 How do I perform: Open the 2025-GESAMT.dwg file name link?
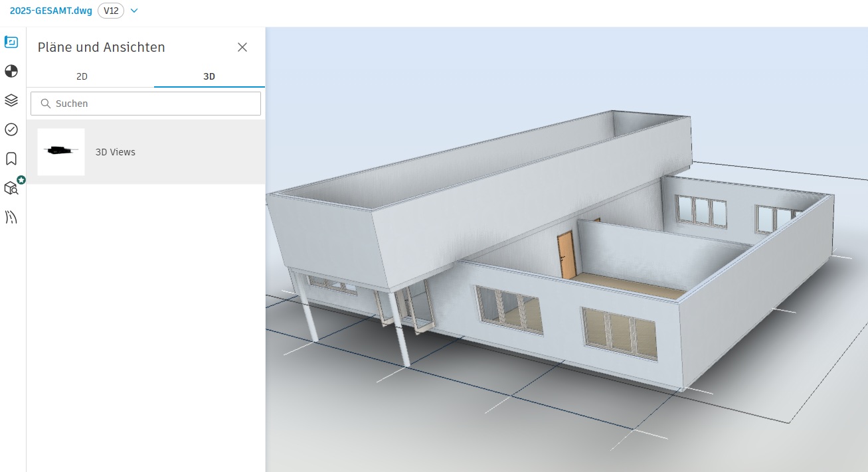[51, 11]
